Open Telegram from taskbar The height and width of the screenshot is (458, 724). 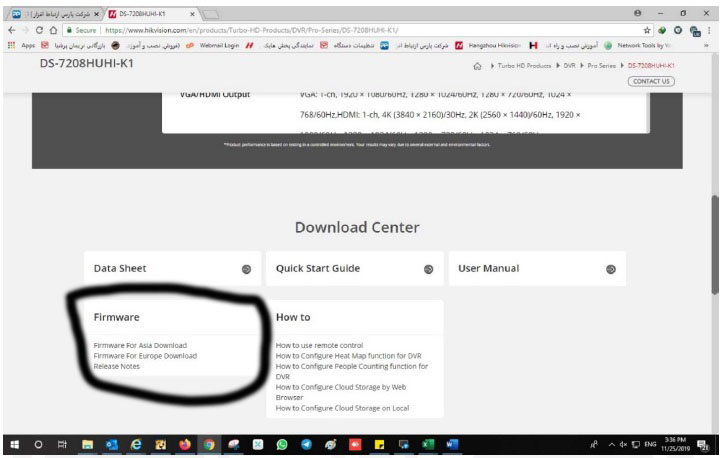[306, 445]
